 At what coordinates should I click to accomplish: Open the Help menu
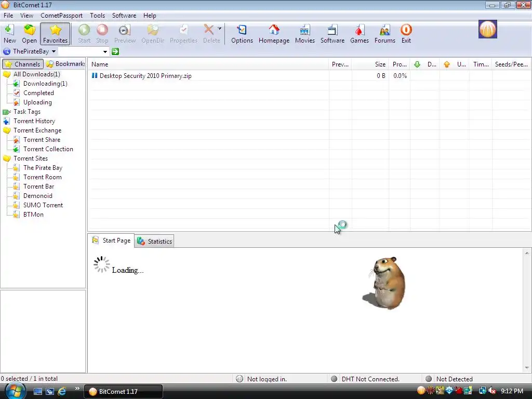pyautogui.click(x=150, y=16)
